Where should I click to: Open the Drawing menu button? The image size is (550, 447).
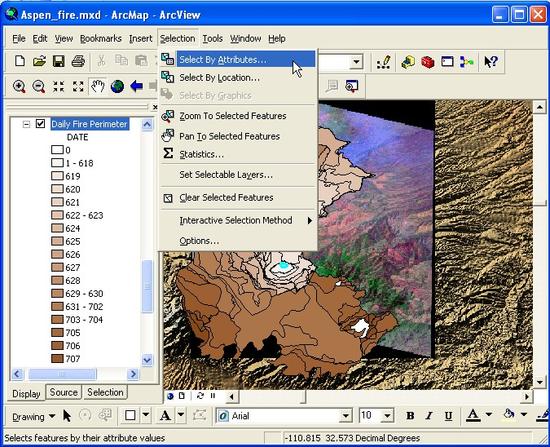click(34, 417)
